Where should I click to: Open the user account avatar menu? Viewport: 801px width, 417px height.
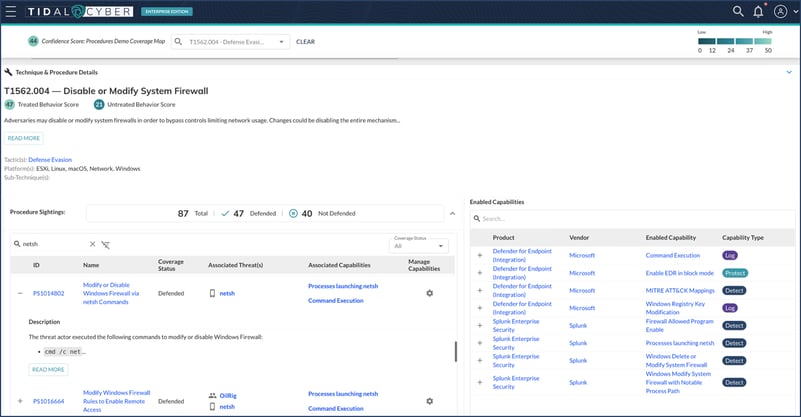[780, 11]
